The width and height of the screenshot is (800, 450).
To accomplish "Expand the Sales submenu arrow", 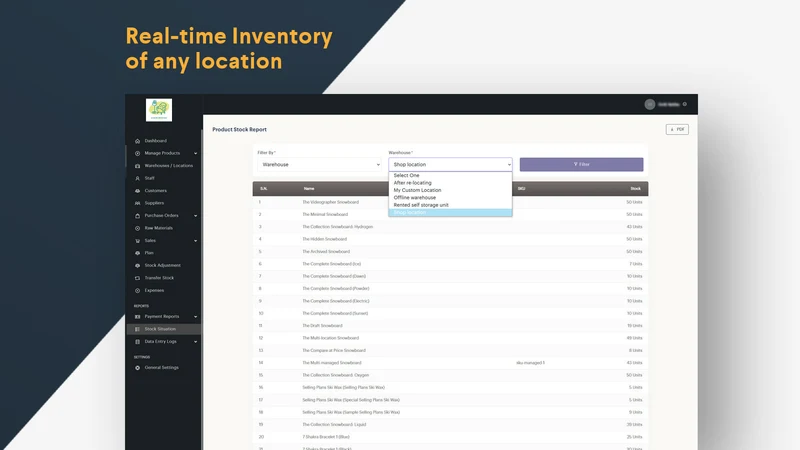I will coord(195,241).
